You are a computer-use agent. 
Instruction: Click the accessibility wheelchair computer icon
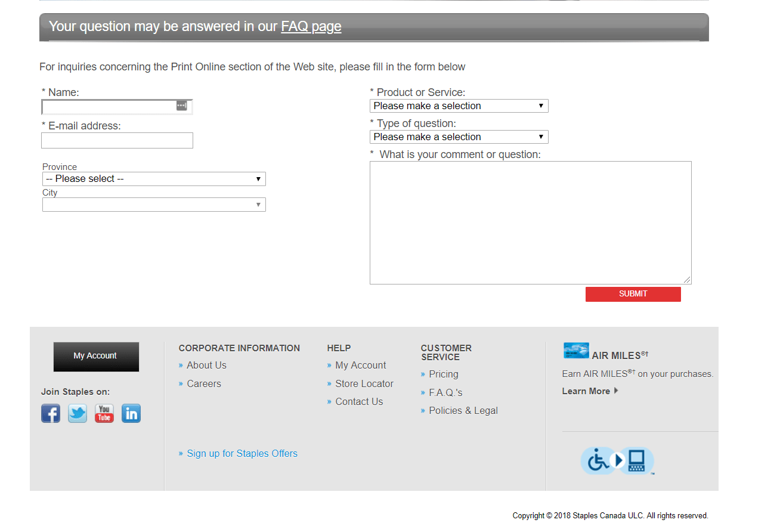pos(617,461)
